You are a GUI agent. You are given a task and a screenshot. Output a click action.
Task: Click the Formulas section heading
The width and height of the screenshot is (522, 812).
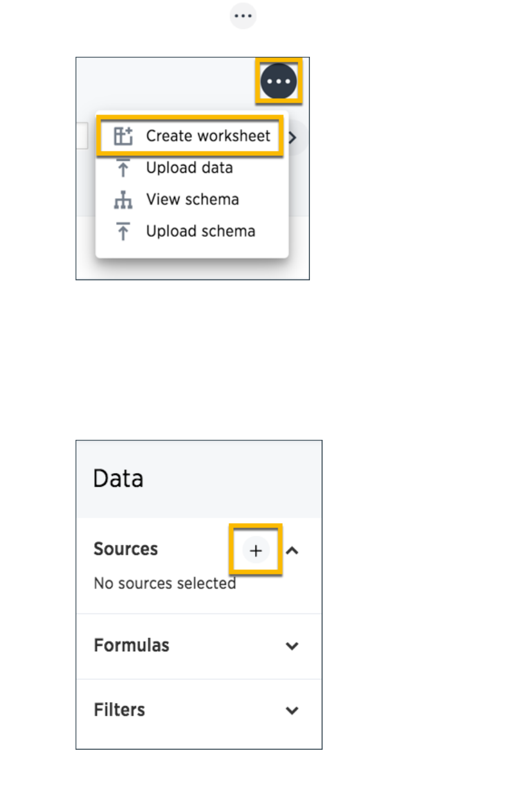(x=131, y=645)
